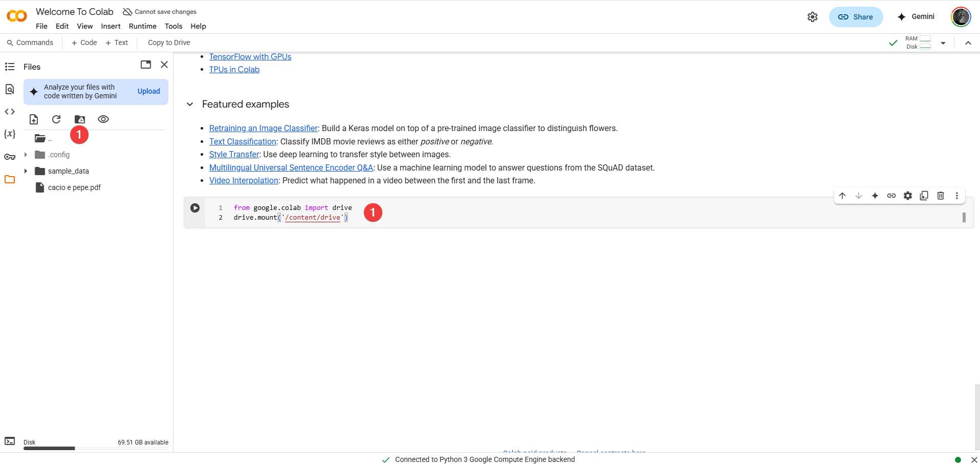980x465 pixels.
Task: Open Style Transfer link
Action: (x=234, y=155)
